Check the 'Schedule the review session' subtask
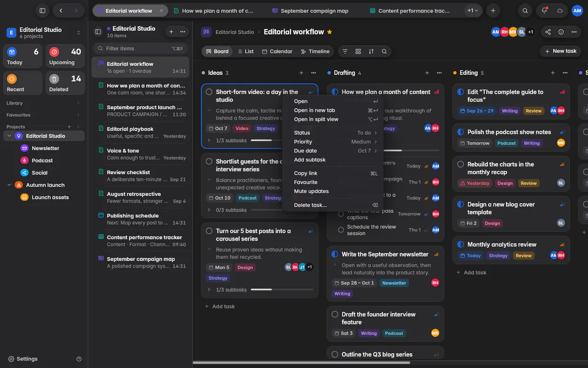Viewport: 588px width, 368px height. (341, 230)
